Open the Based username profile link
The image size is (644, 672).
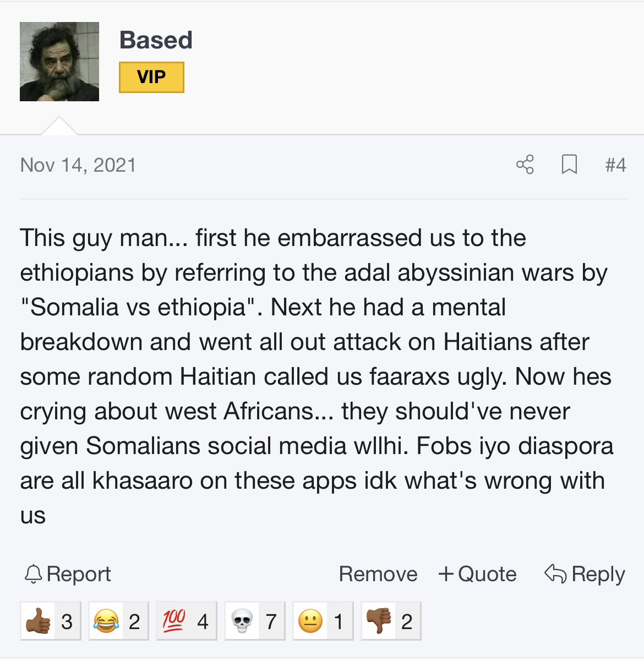tap(156, 40)
